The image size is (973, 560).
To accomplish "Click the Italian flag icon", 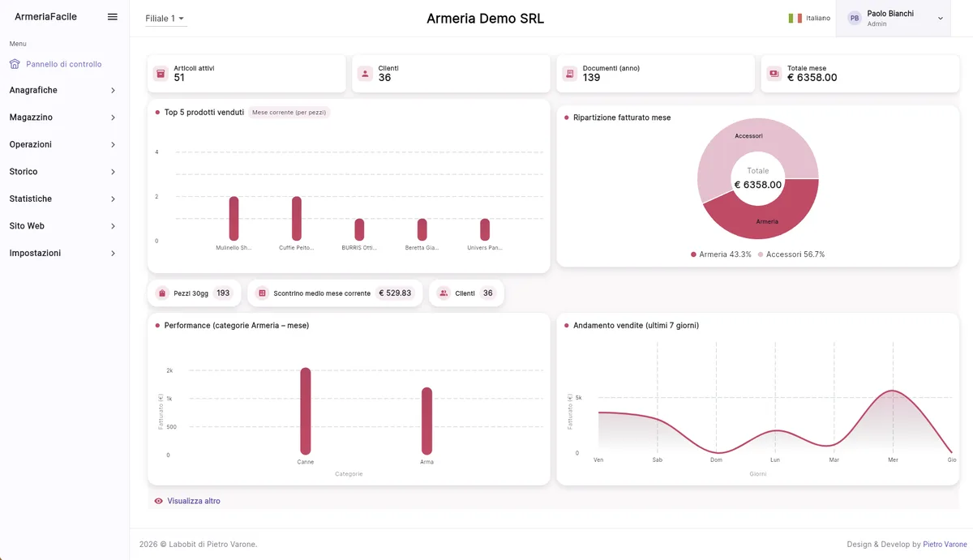I will point(795,18).
